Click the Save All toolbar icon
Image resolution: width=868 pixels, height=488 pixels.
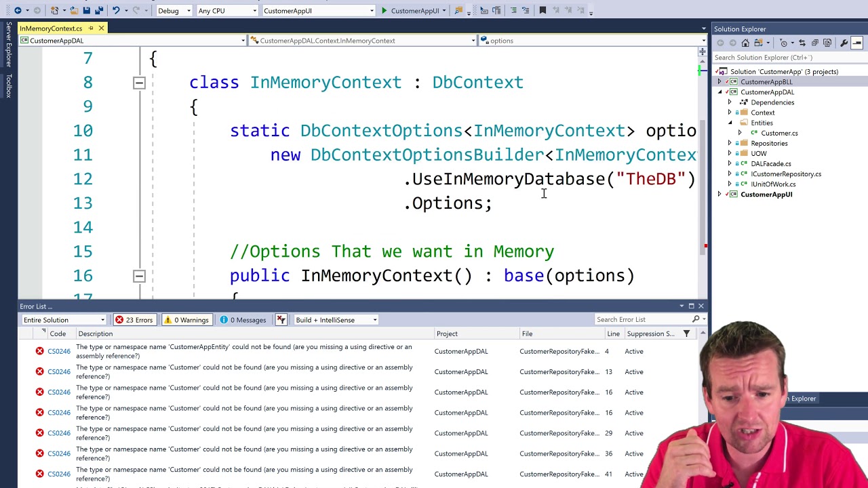click(x=98, y=10)
